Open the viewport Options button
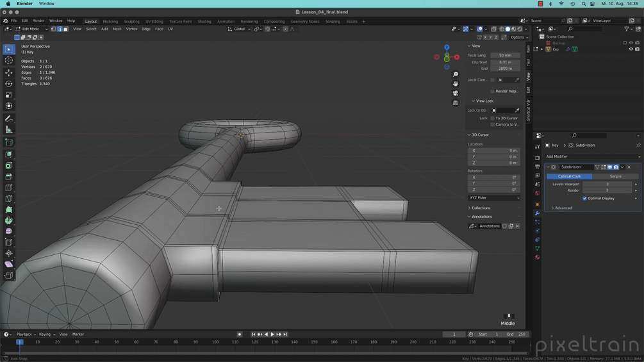The image size is (644, 362). [519, 37]
